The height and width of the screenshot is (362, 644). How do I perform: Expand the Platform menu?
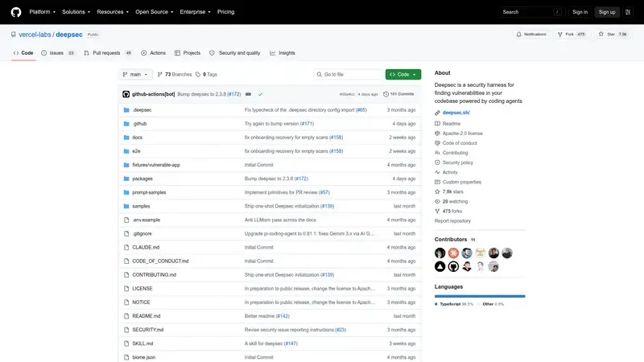(x=43, y=12)
